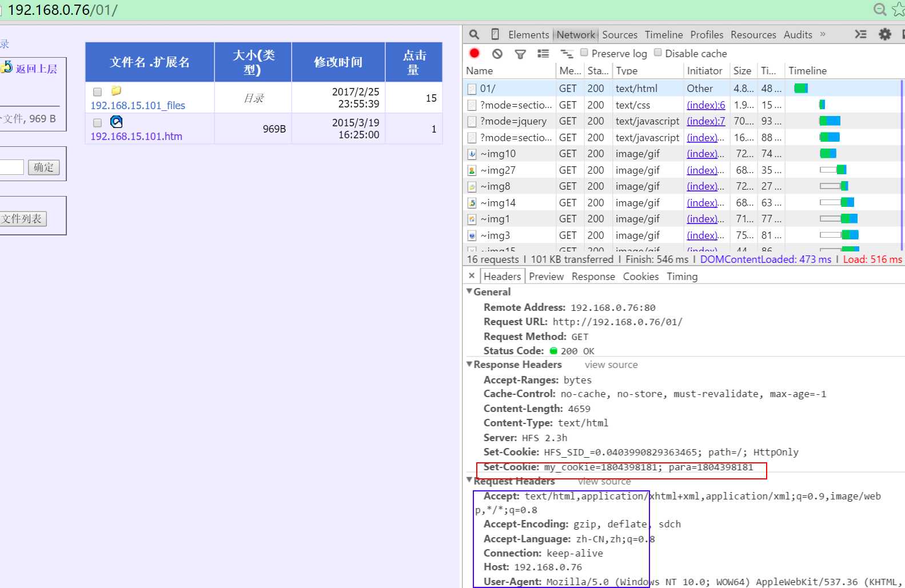The image size is (905, 588).
Task: Go back up via 返回上层 link
Action: click(37, 69)
